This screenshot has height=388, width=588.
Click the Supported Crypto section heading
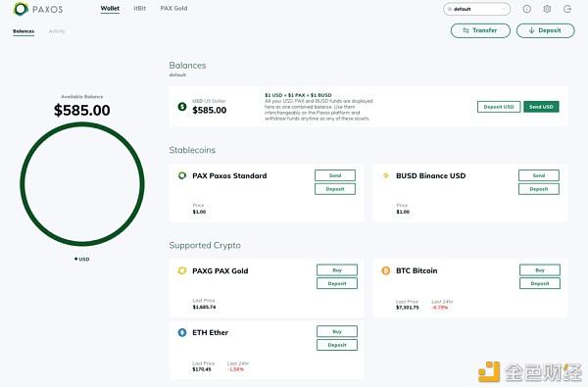[205, 245]
